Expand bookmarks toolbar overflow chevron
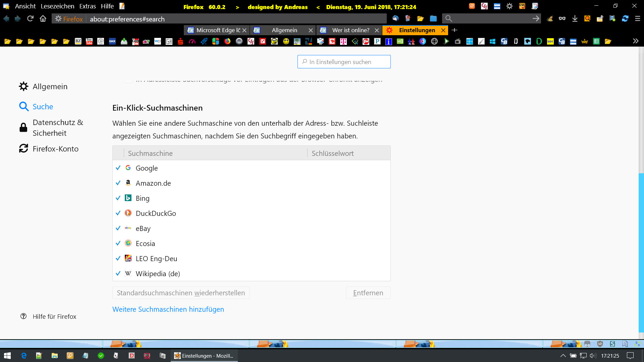 point(636,41)
